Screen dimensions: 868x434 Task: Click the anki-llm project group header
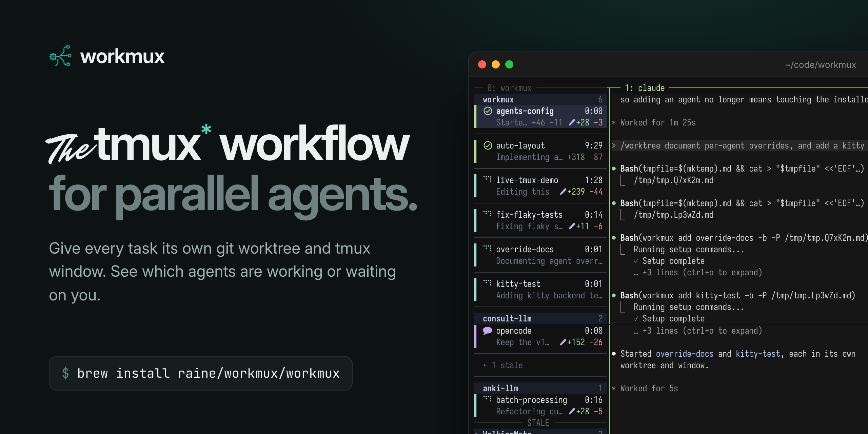(x=540, y=388)
